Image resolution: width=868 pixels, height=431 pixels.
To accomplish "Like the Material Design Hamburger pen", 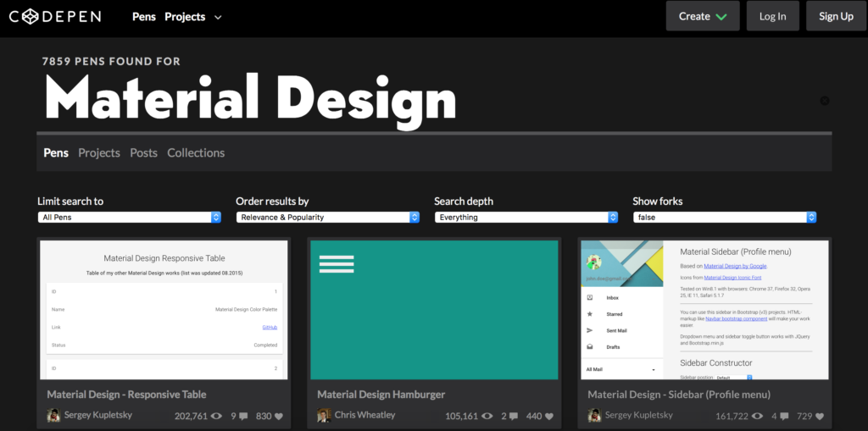I will click(x=548, y=416).
